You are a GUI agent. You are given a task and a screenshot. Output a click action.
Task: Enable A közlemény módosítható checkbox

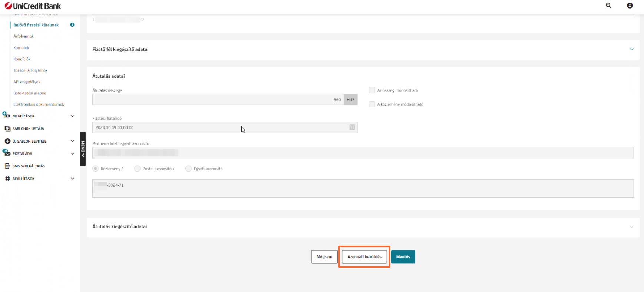pos(372,104)
